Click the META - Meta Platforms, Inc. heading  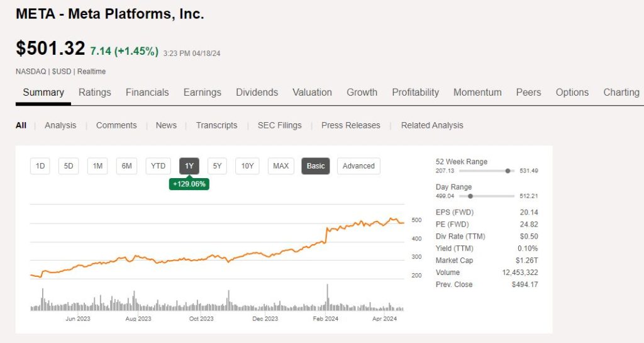click(109, 14)
